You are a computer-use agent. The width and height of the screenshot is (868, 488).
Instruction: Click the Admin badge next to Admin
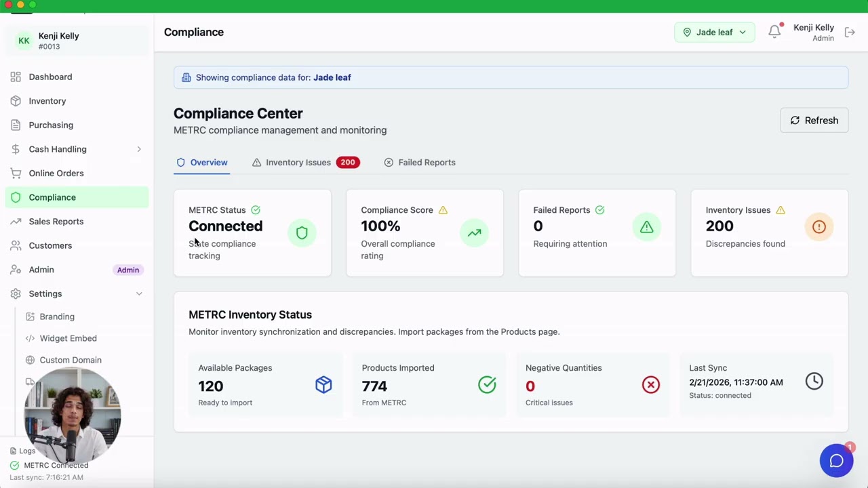[128, 270]
